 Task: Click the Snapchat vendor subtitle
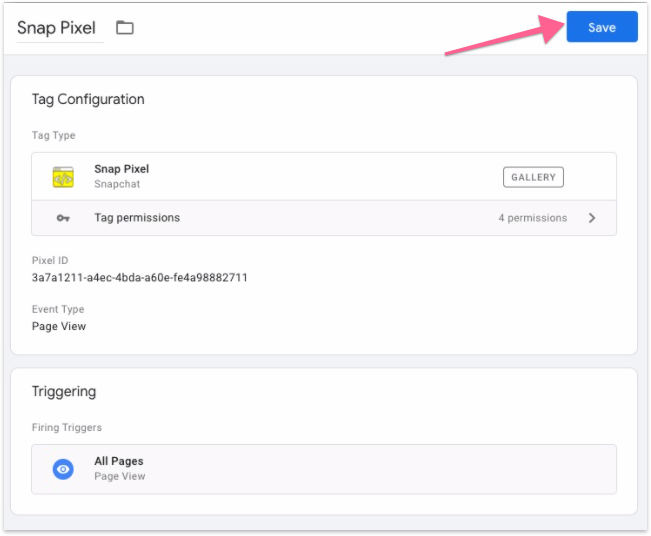(117, 185)
